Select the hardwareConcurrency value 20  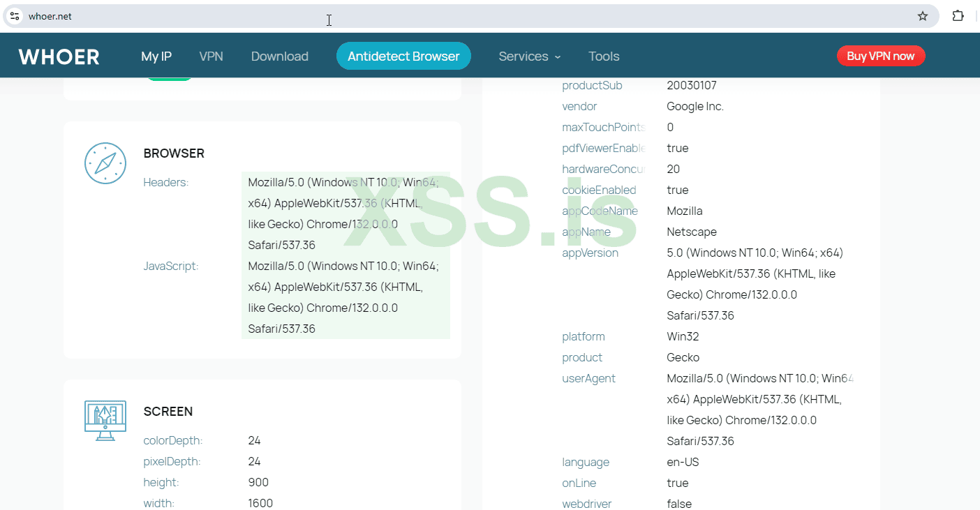(674, 169)
